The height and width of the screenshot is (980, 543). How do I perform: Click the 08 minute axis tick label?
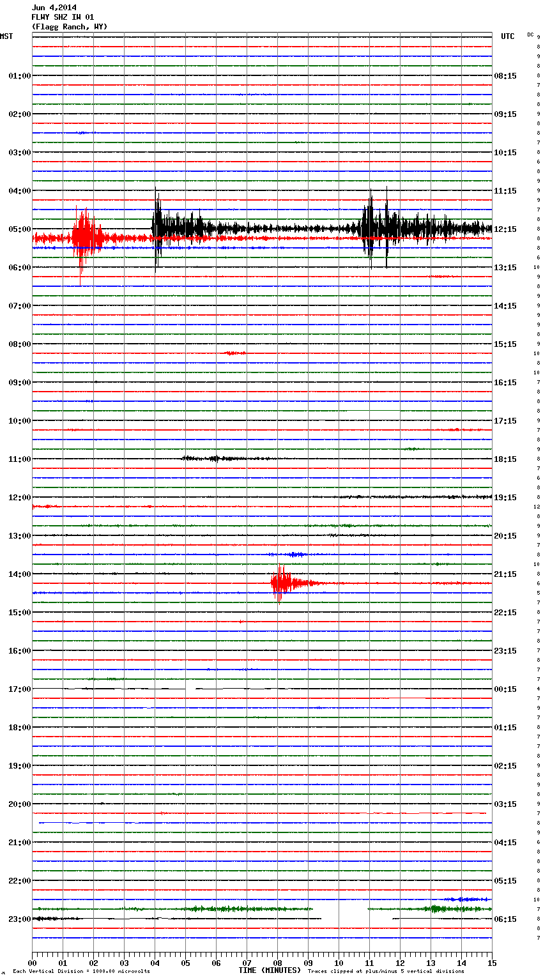277,963
